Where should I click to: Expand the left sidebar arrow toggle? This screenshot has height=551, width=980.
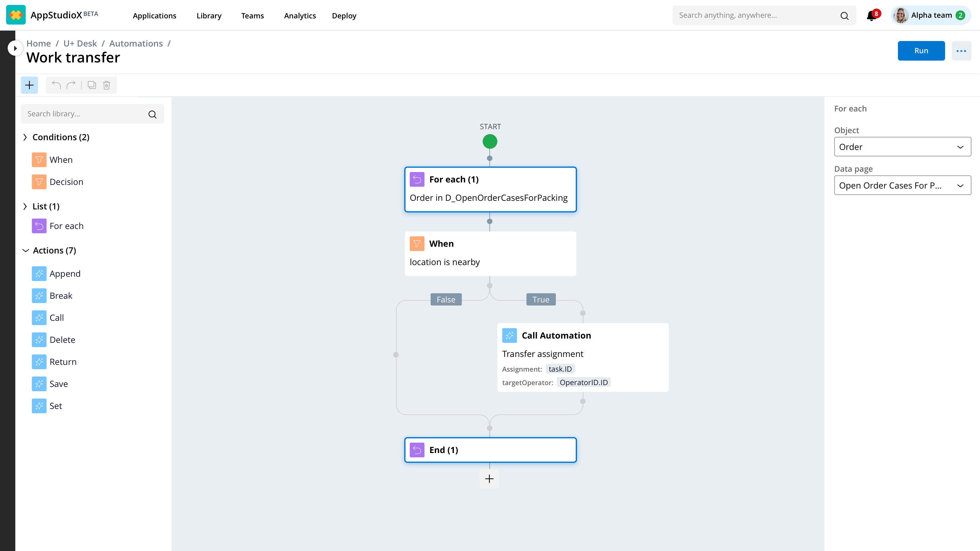click(x=15, y=48)
